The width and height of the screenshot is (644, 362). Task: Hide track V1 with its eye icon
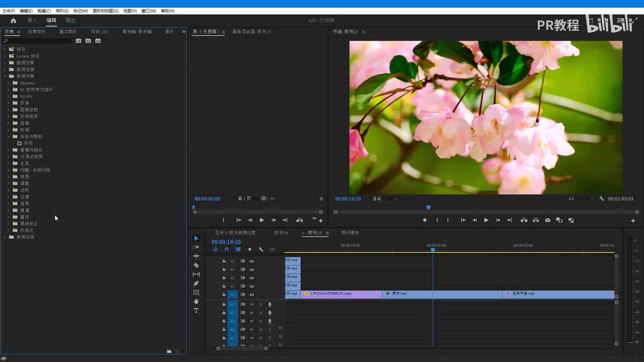[252, 295]
